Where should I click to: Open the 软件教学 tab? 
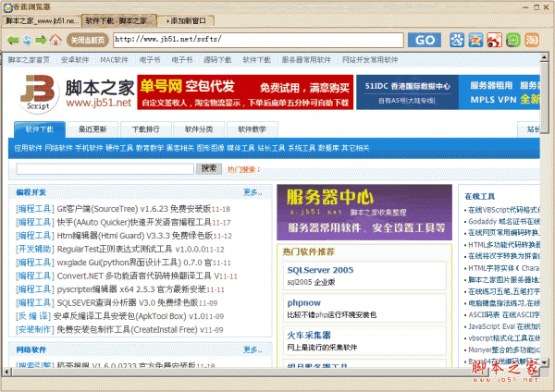(252, 129)
